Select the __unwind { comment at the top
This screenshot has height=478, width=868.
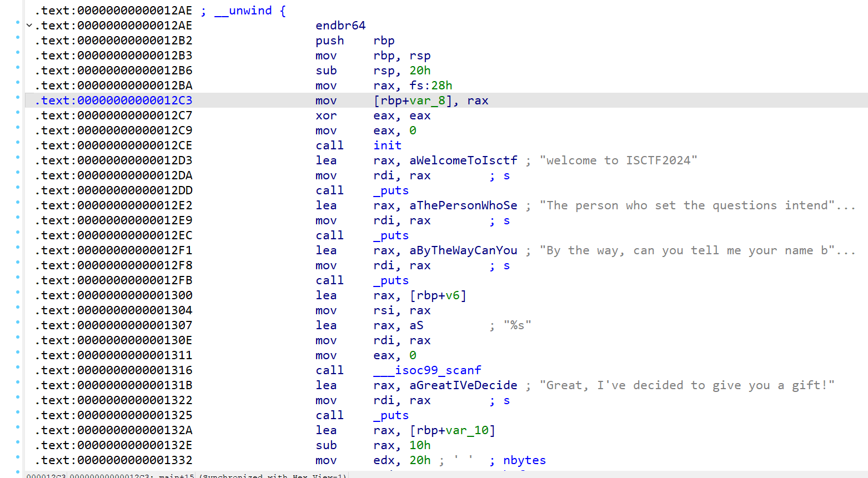[x=243, y=11]
